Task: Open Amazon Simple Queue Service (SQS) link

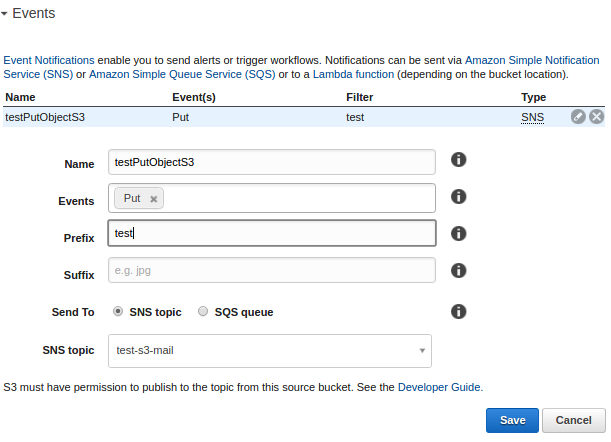Action: click(x=182, y=74)
